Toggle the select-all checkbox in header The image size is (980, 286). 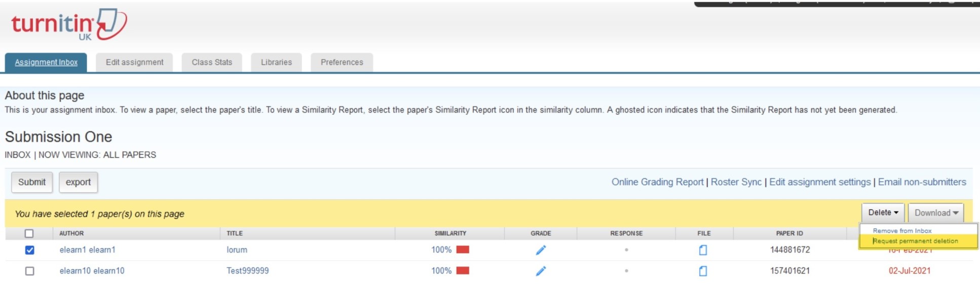pyautogui.click(x=29, y=234)
